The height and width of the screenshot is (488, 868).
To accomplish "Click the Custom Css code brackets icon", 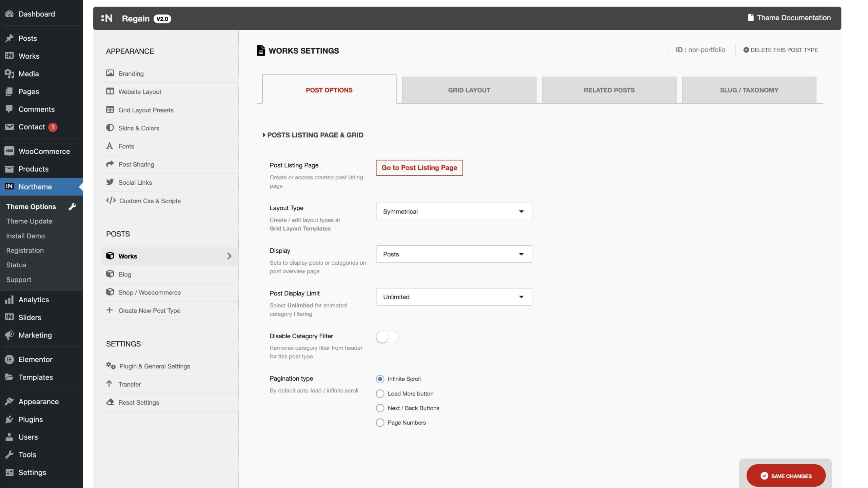I will (x=111, y=200).
